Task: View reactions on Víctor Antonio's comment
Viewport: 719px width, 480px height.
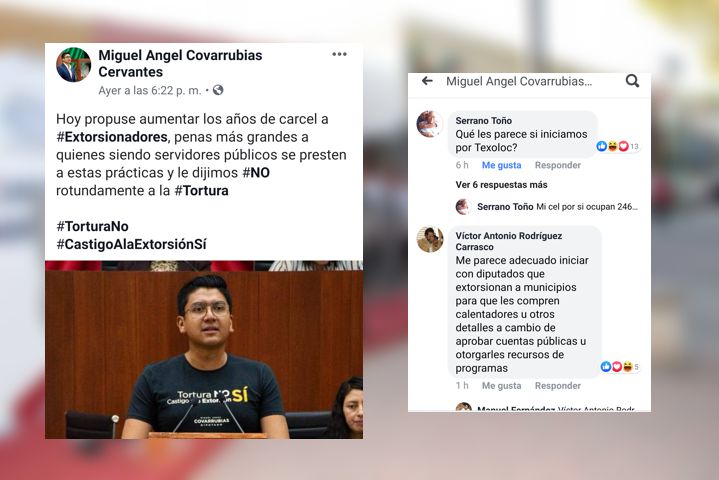Action: [x=619, y=367]
